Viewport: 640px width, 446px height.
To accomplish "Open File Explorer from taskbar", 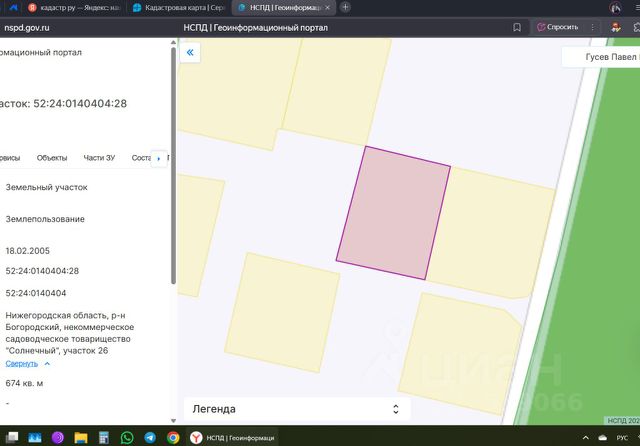I will click(81, 437).
